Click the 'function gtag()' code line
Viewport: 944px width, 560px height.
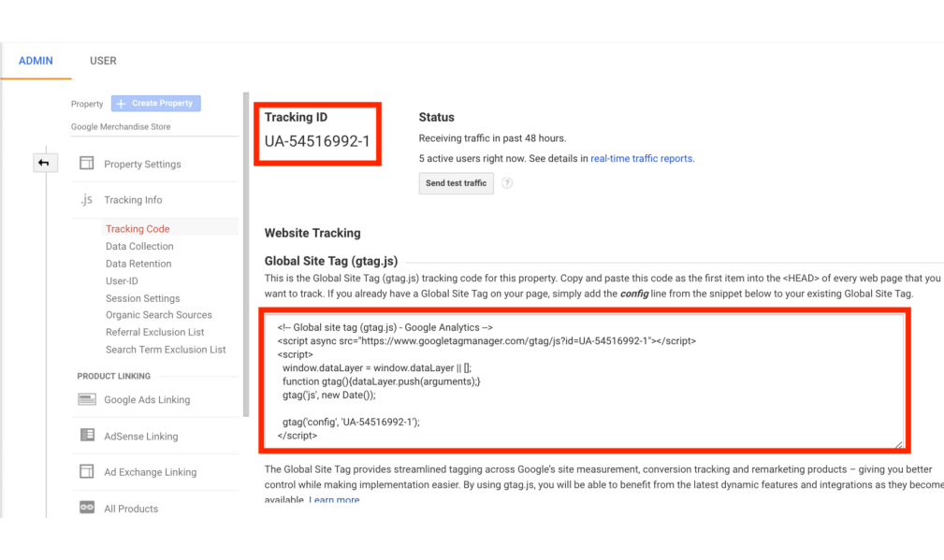[x=381, y=381]
